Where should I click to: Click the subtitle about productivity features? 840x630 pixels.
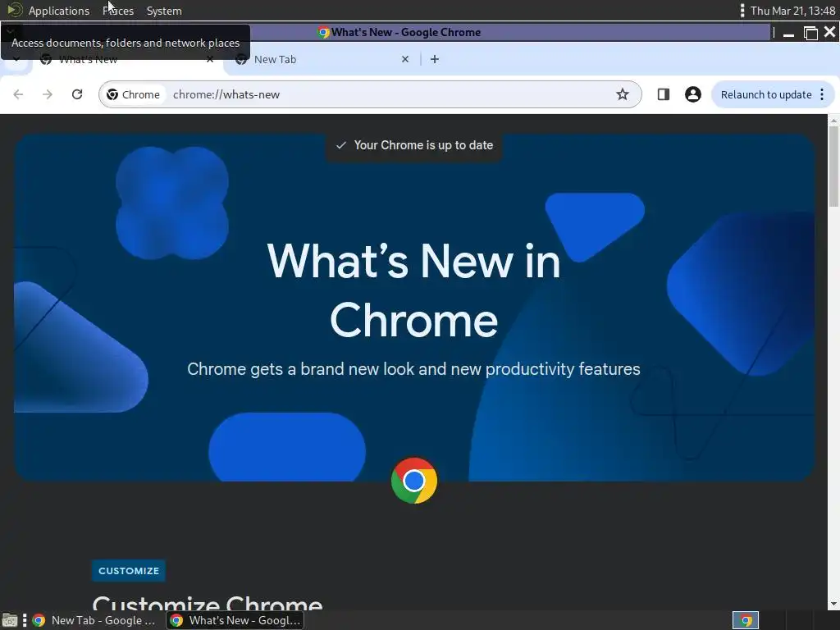tap(413, 369)
